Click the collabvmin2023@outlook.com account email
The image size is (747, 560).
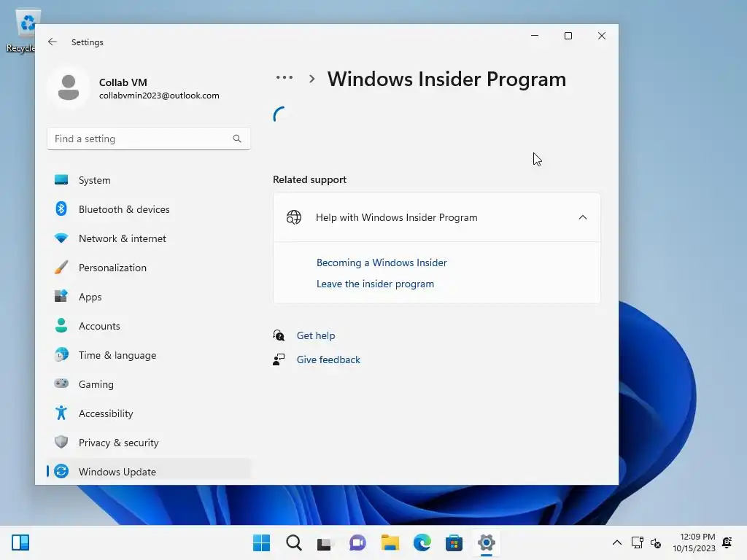(x=159, y=96)
